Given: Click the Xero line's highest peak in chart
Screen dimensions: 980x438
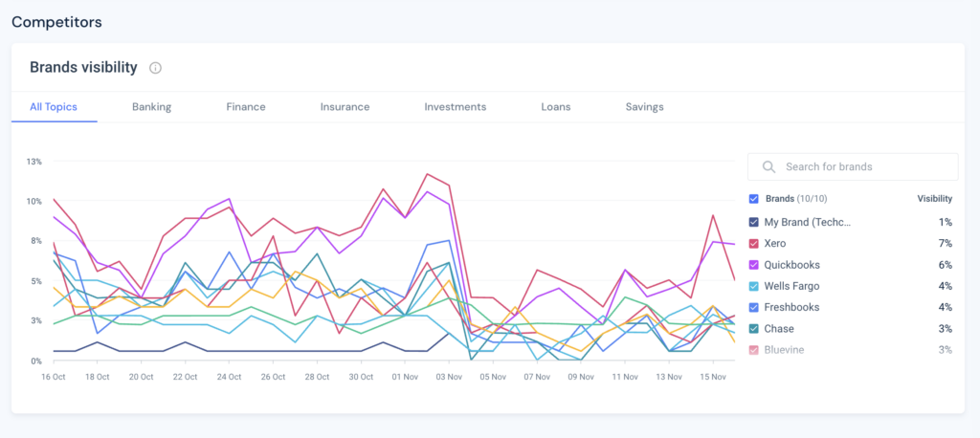Looking at the screenshot, I should pos(426,174).
